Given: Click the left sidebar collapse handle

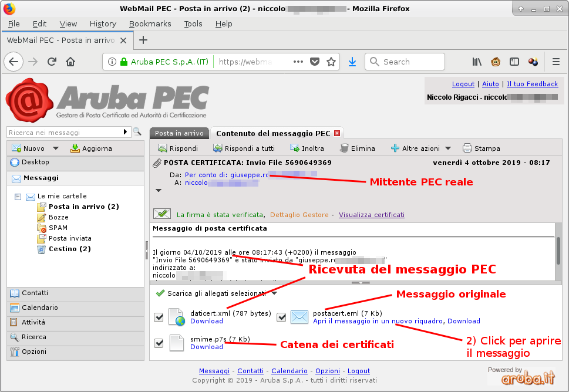Looking at the screenshot, I should pos(147,249).
